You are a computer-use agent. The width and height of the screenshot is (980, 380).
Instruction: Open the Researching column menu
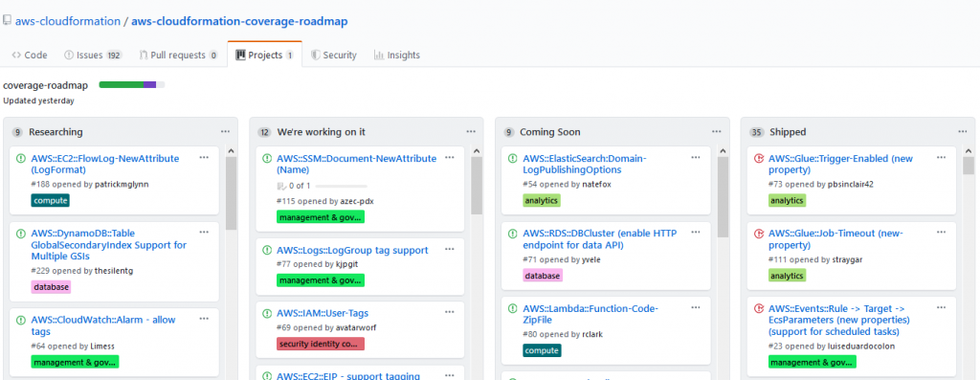(x=225, y=132)
